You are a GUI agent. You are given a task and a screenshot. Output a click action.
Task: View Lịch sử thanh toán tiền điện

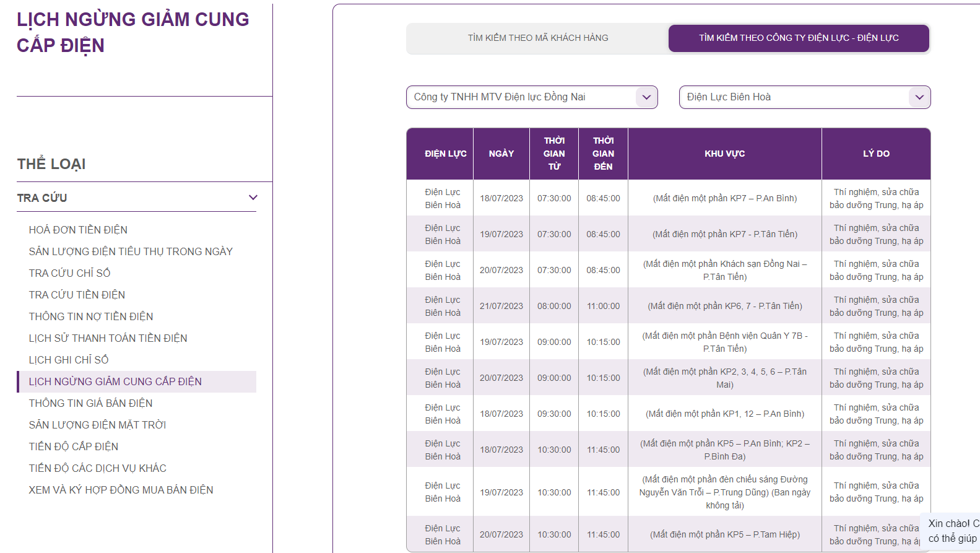(108, 338)
